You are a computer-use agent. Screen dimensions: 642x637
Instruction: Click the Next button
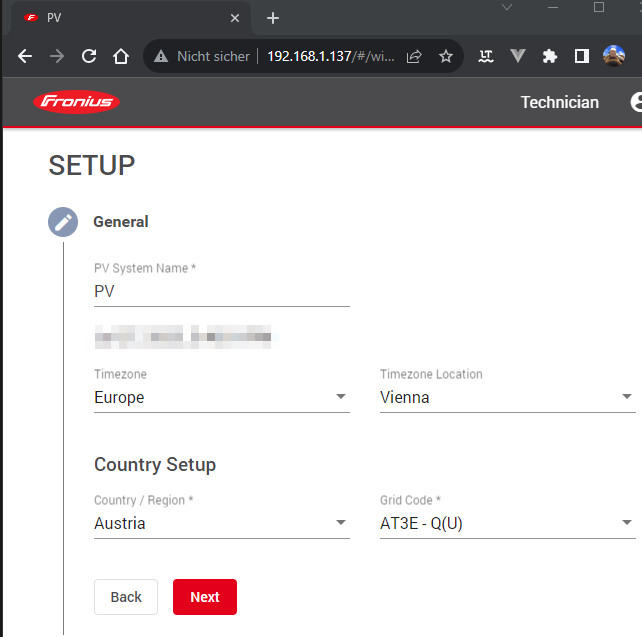(204, 597)
